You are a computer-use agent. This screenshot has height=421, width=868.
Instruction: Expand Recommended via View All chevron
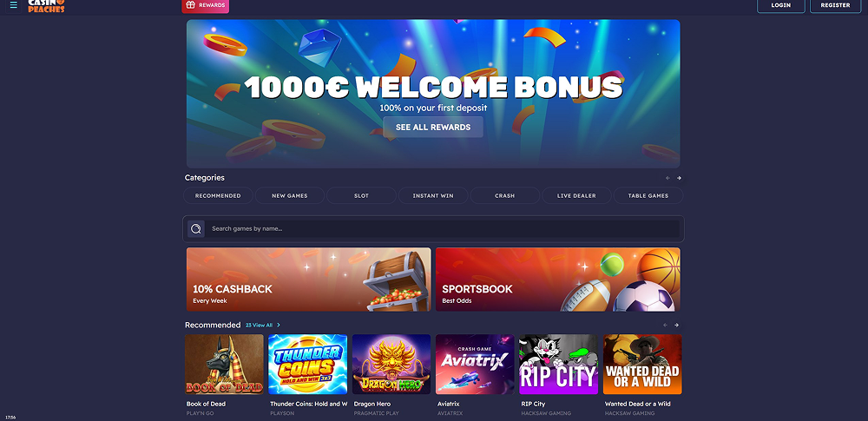click(x=279, y=326)
